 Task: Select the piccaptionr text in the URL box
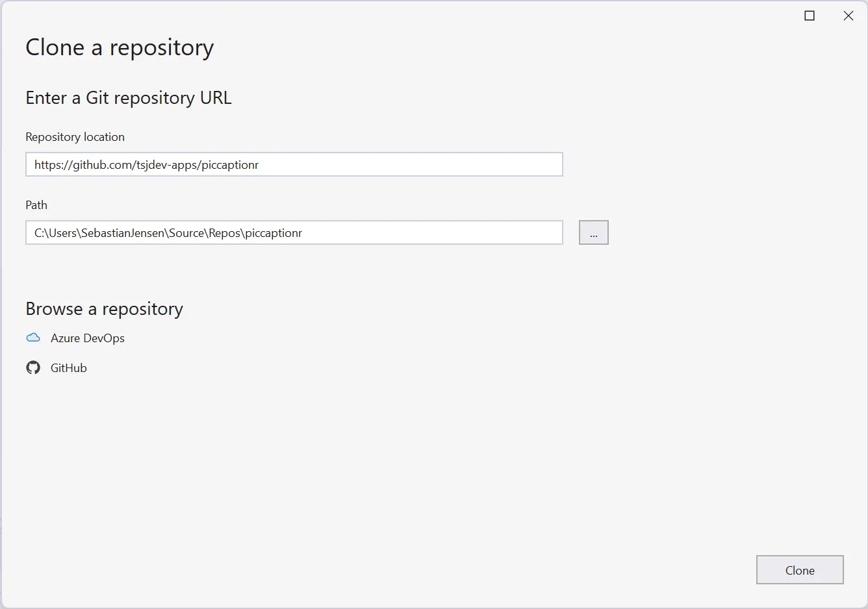(230, 165)
